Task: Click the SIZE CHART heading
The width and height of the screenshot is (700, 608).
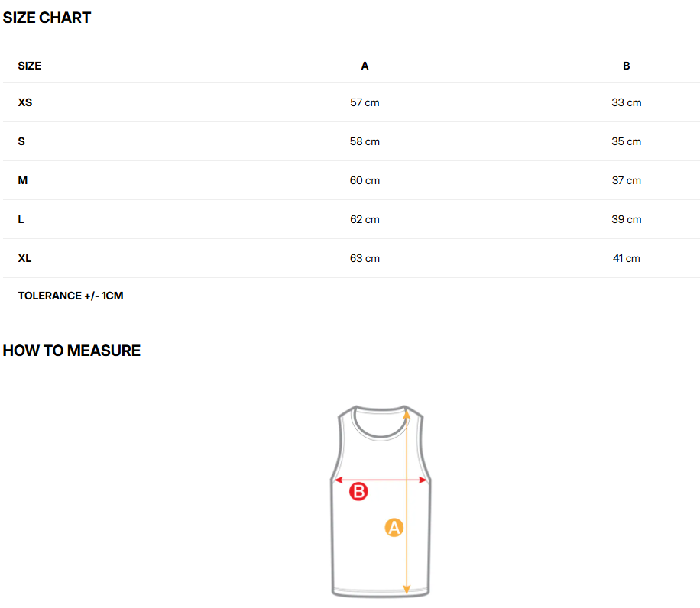Action: [47, 18]
